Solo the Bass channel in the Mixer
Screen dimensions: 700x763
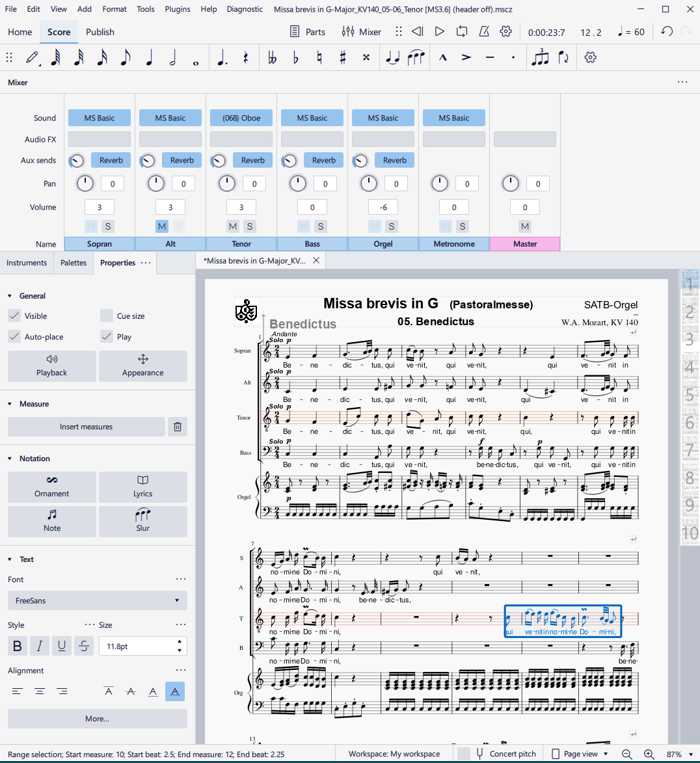click(x=321, y=226)
